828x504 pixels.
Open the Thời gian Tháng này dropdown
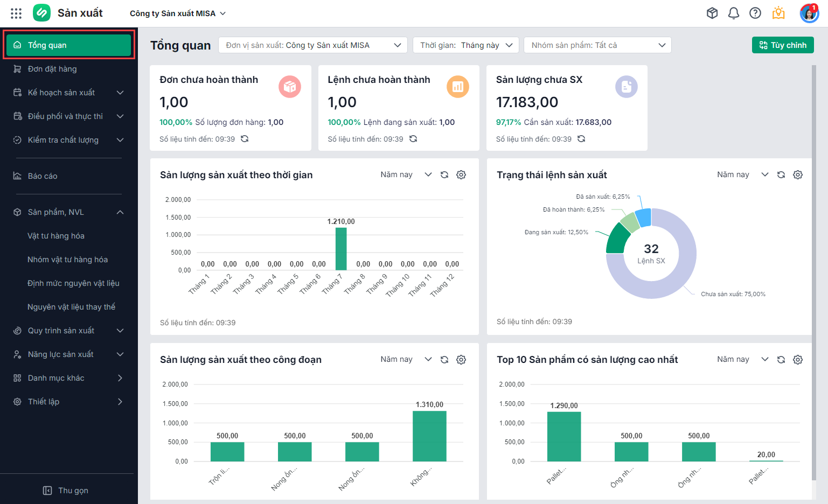465,45
